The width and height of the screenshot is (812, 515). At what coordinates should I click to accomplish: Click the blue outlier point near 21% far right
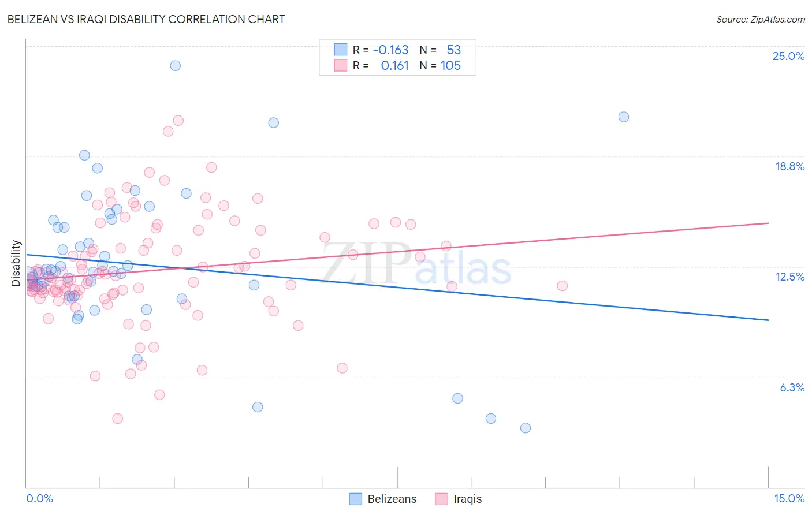tap(624, 117)
